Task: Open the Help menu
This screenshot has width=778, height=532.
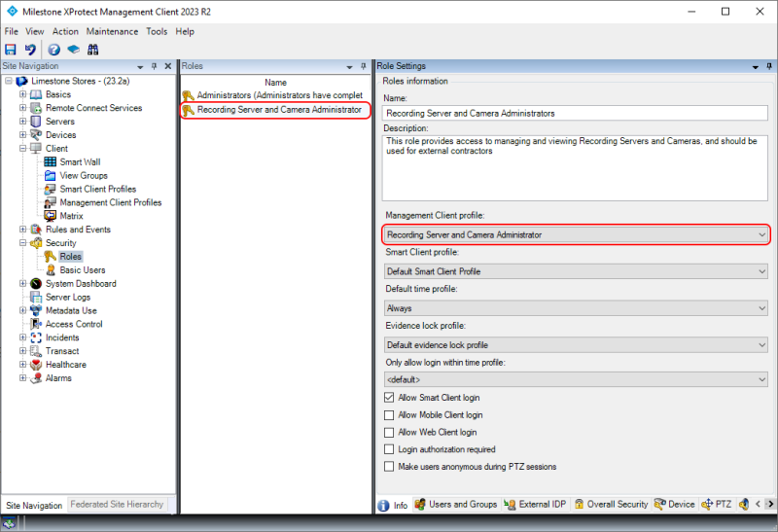Action: click(x=185, y=31)
